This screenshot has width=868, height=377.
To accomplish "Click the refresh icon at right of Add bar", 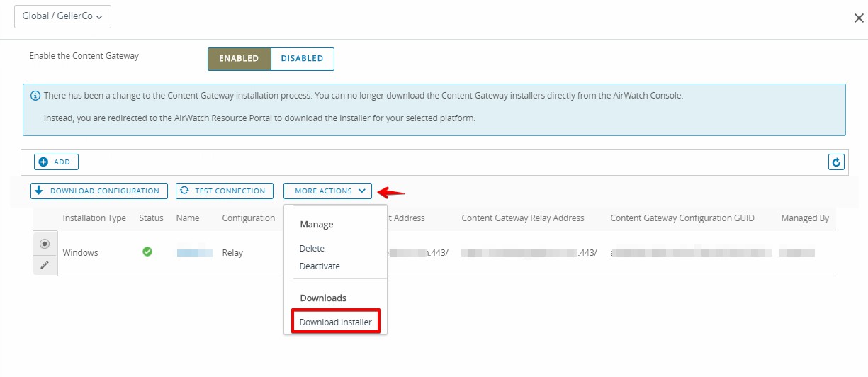I will coord(836,162).
